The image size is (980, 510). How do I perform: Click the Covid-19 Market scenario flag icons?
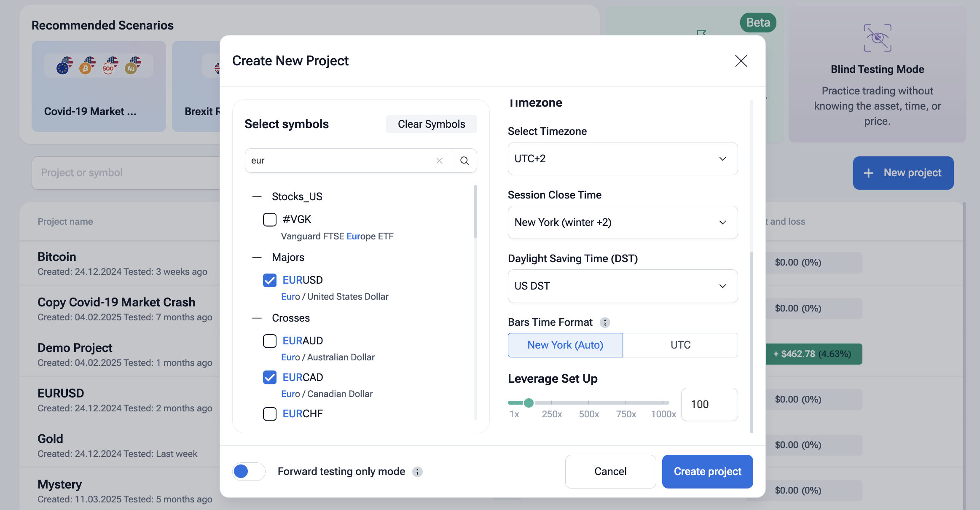pos(99,65)
